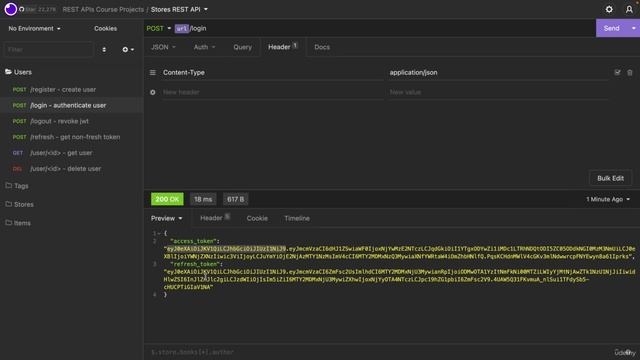
Task: Open the JSON body type dropdown
Action: (x=163, y=47)
